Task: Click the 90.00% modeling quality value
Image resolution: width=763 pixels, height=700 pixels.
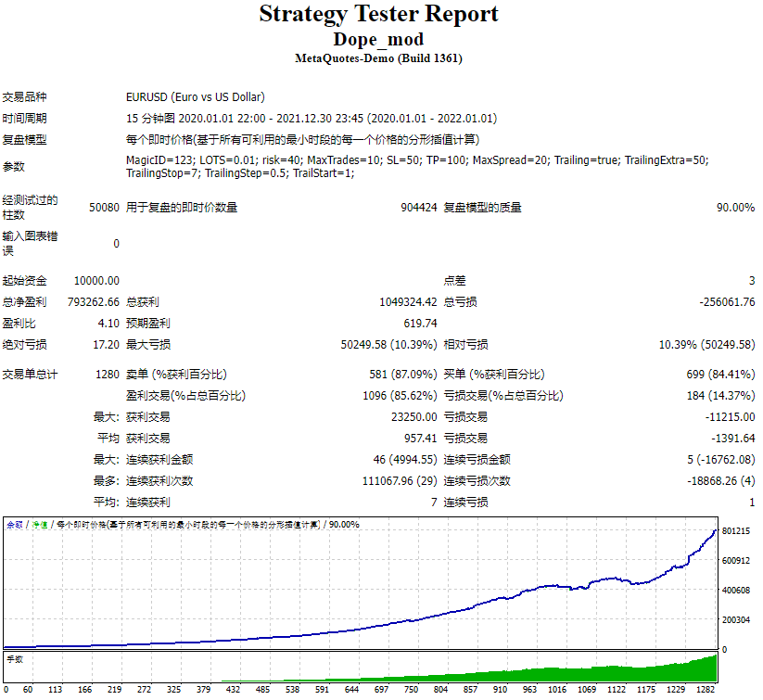Action: [x=737, y=208]
